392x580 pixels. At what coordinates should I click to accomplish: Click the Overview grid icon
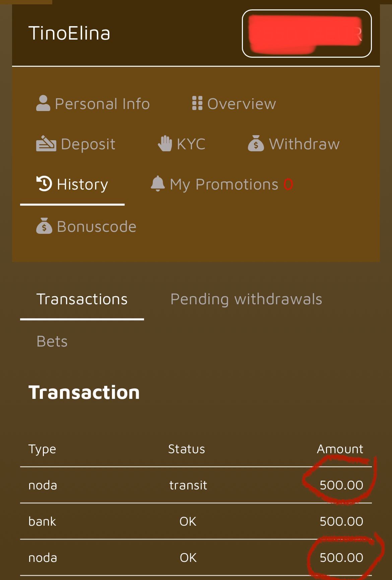coord(197,103)
